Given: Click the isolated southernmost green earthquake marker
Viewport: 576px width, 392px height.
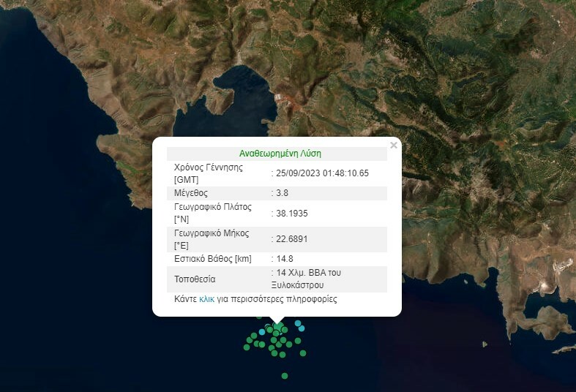Looking at the screenshot, I should (285, 376).
